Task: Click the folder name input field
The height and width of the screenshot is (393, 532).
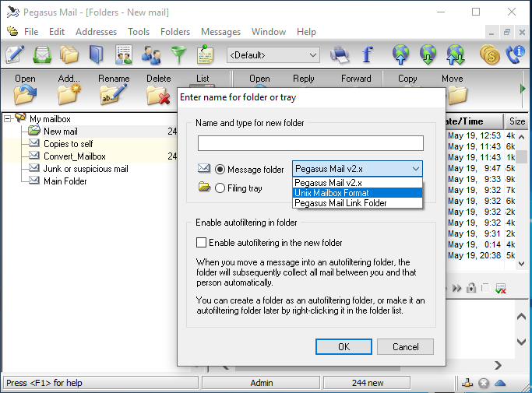Action: [311, 143]
